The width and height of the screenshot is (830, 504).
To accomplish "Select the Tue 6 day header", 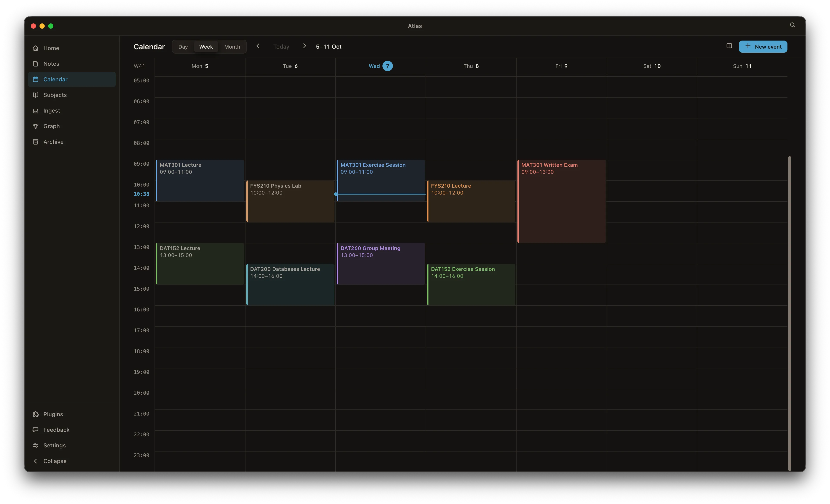I will (290, 66).
